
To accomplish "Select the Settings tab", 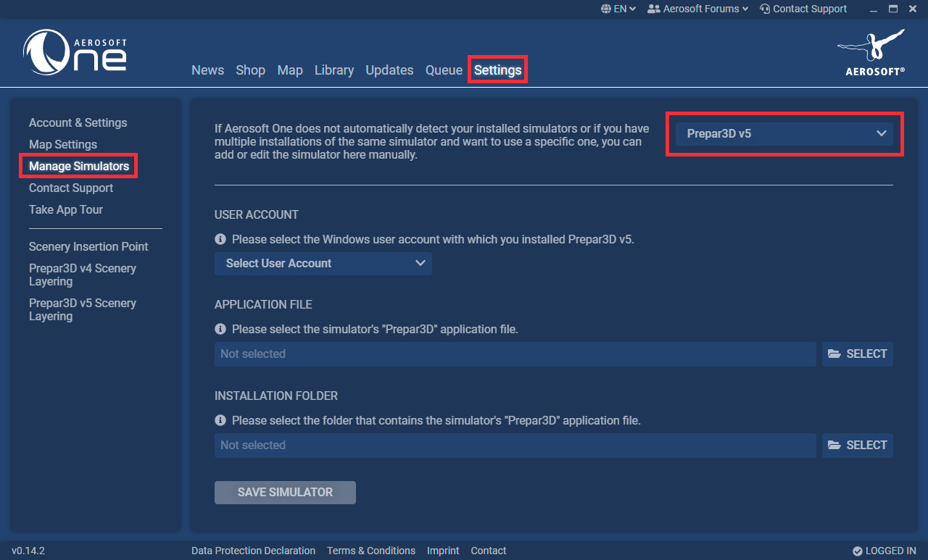I will (x=497, y=70).
